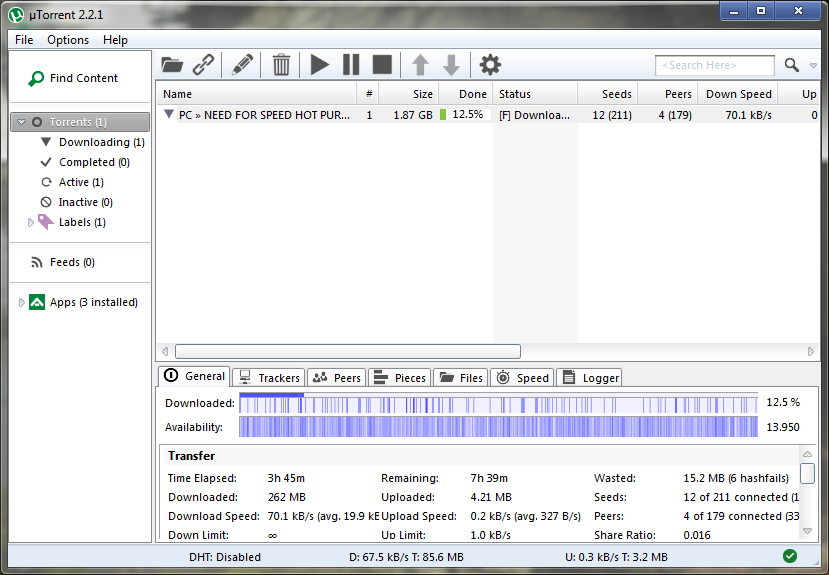Click the details pane scroll-up arrow
Viewport: 829px width, 575px height.
807,455
